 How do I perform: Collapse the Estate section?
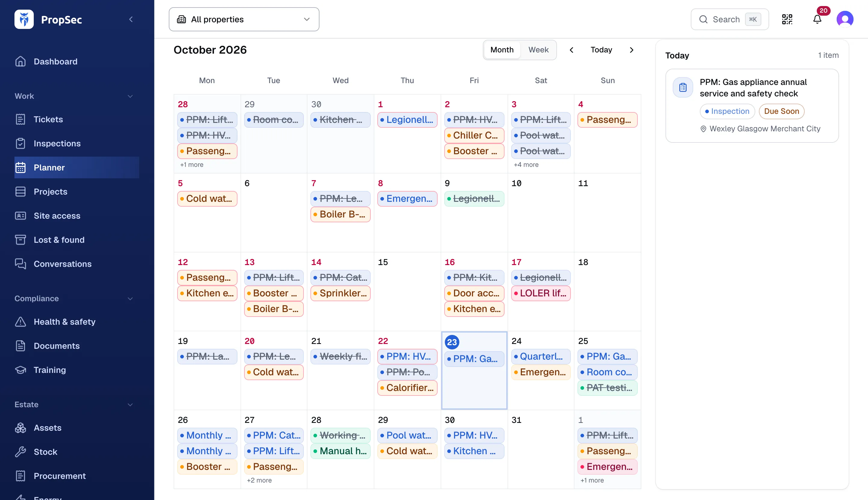pos(130,405)
